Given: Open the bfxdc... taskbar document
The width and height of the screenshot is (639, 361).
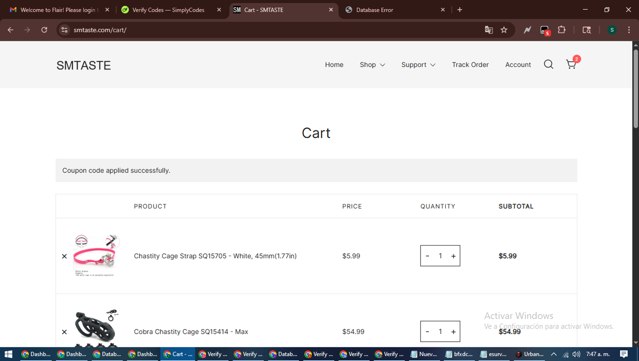Looking at the screenshot, I should coord(458,354).
